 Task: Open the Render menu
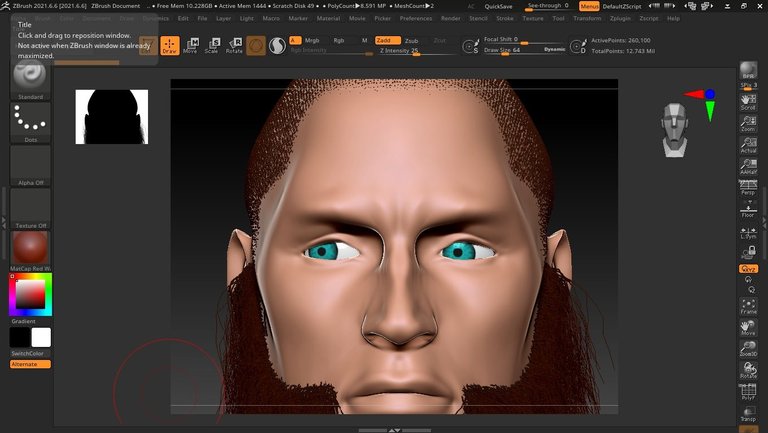point(451,18)
